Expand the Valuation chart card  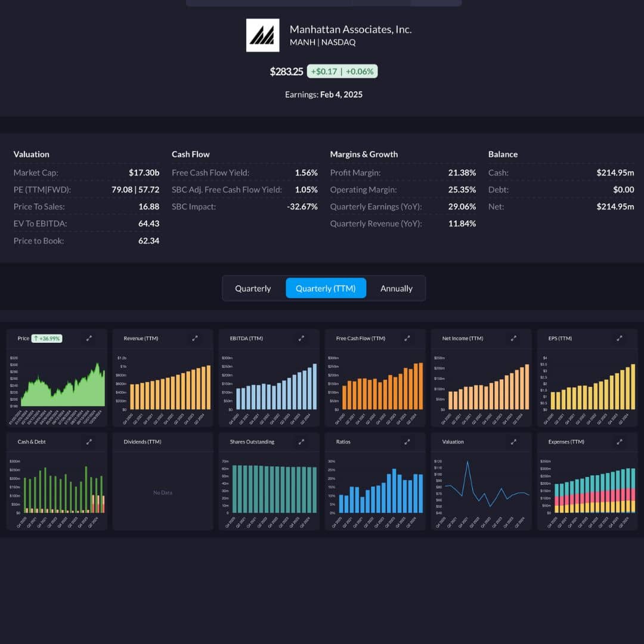coord(514,442)
